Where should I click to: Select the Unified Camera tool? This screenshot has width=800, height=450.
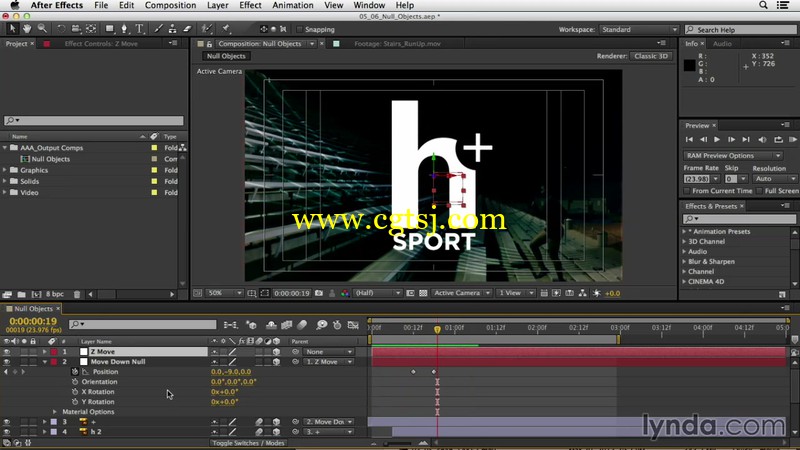click(76, 29)
